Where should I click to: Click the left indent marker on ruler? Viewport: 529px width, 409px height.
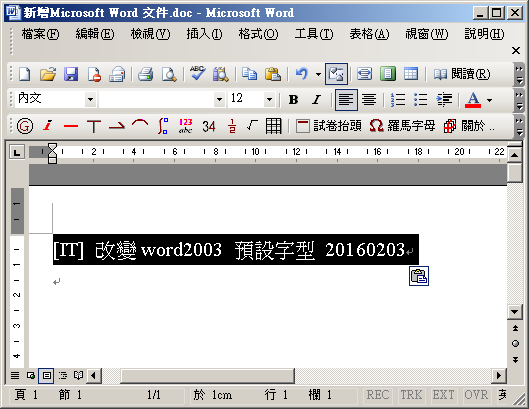tap(52, 160)
